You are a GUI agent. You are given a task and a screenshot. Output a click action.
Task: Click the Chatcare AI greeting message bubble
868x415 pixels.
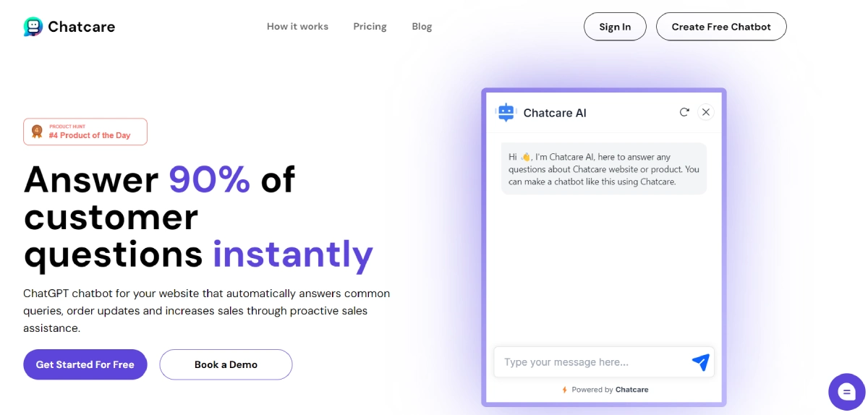point(604,168)
